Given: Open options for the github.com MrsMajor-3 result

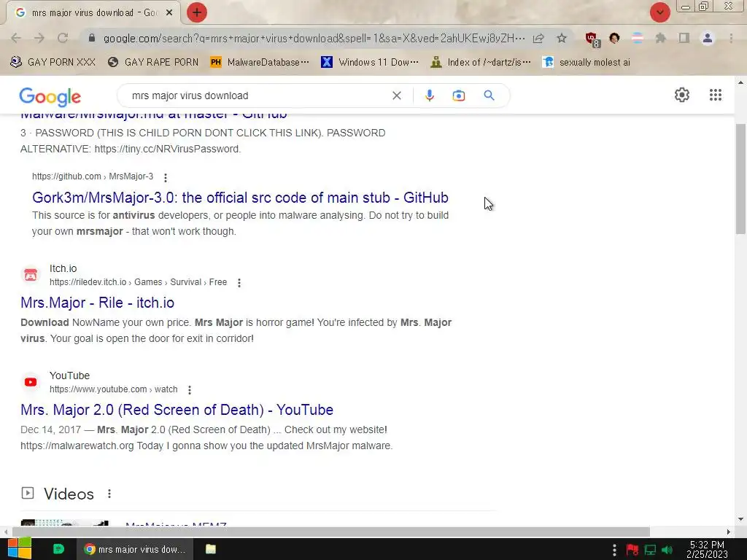Looking at the screenshot, I should [166, 178].
